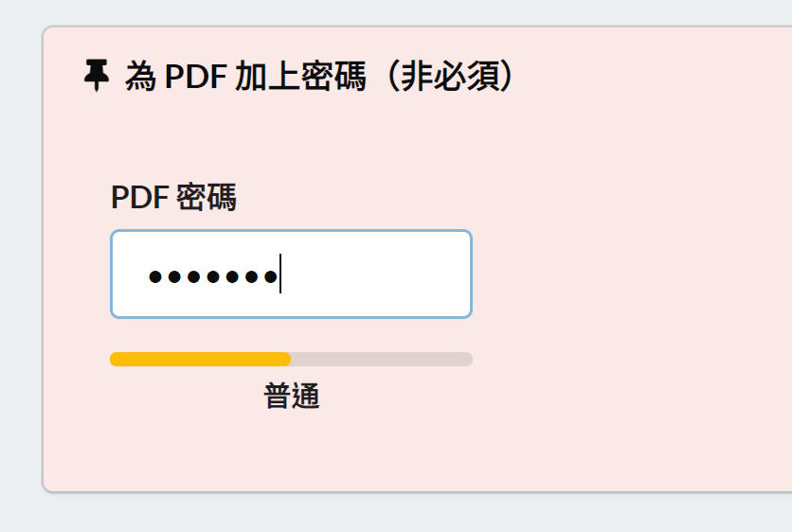Click the yellow filled part of strength bar
792x532 pixels.
pos(200,360)
